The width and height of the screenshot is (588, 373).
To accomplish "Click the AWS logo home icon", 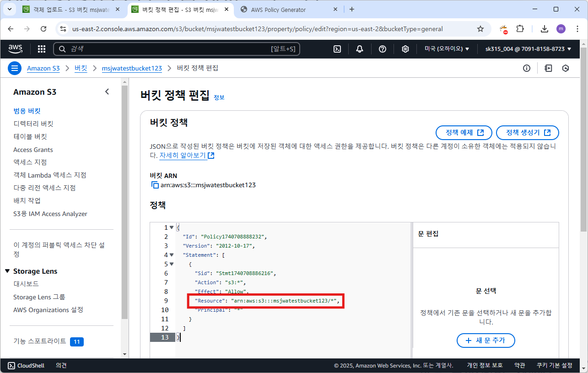I will [16, 49].
